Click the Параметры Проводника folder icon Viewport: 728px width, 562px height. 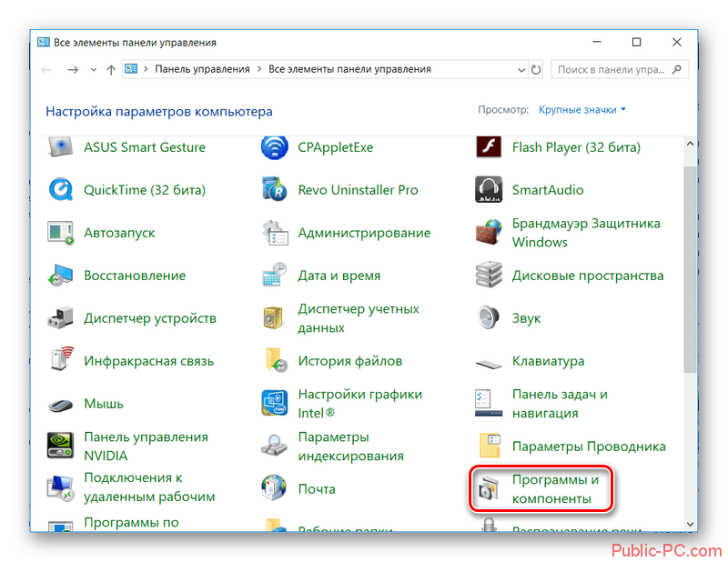pyautogui.click(x=490, y=446)
